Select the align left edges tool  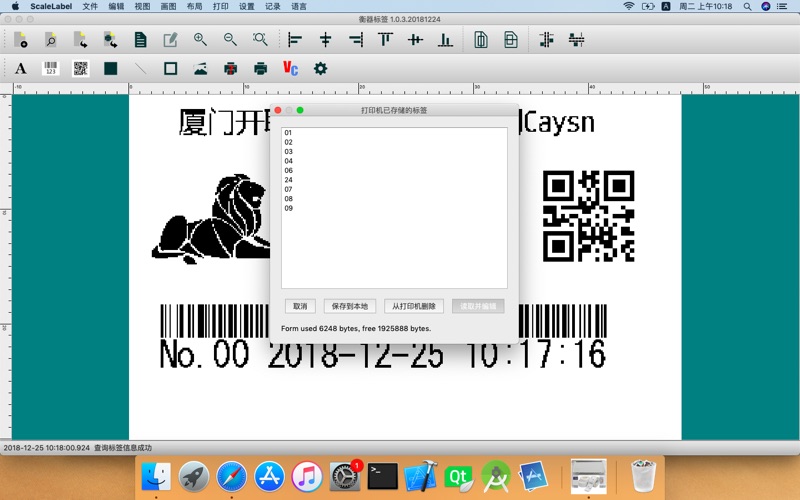295,40
